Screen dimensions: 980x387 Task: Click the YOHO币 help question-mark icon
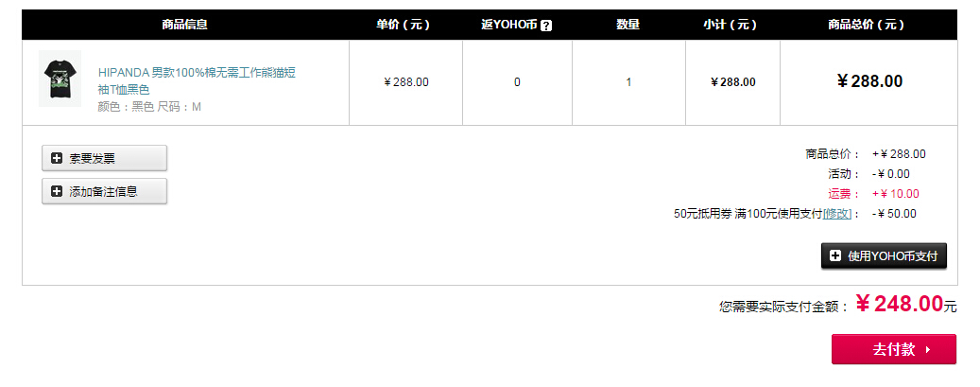click(546, 26)
